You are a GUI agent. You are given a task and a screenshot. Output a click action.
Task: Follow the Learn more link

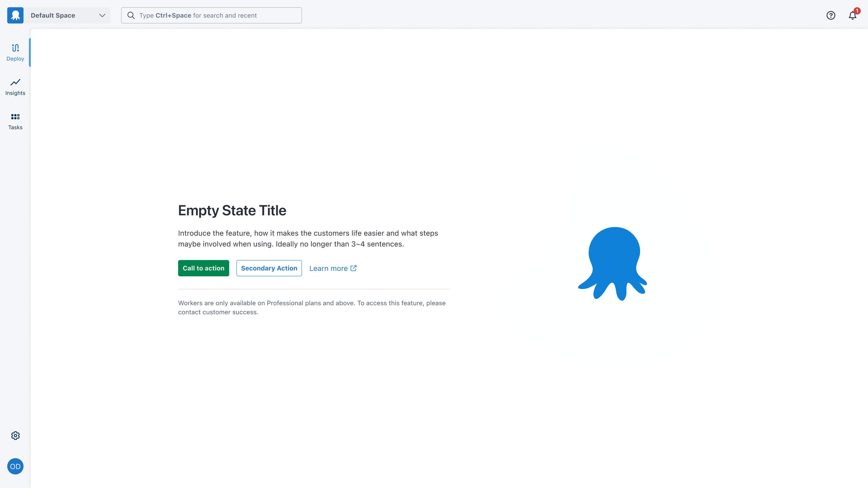[x=328, y=268]
